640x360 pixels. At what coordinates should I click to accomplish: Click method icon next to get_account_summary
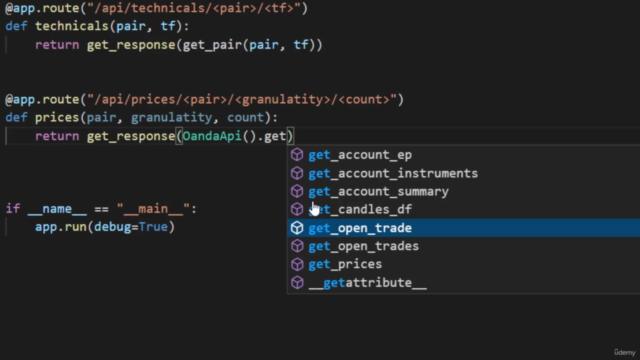297,191
